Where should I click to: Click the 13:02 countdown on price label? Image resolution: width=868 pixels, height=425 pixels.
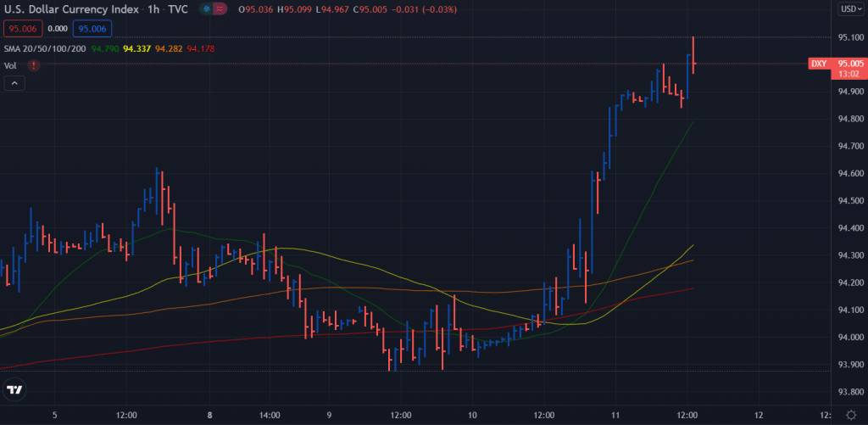[x=849, y=74]
